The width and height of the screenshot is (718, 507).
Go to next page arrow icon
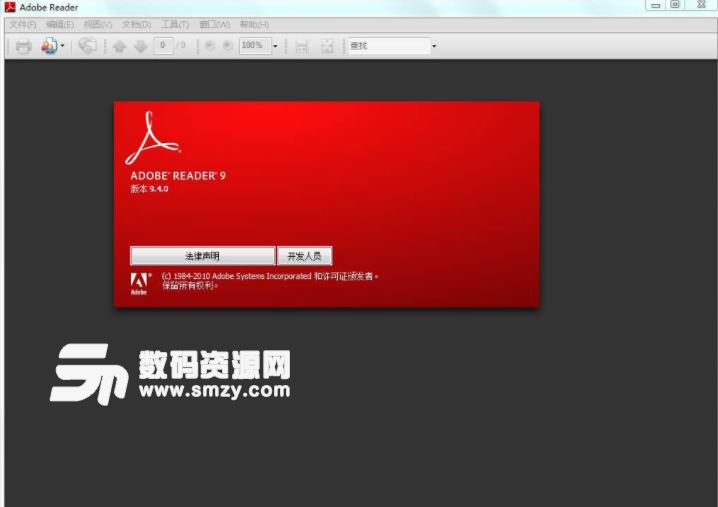pyautogui.click(x=140, y=46)
